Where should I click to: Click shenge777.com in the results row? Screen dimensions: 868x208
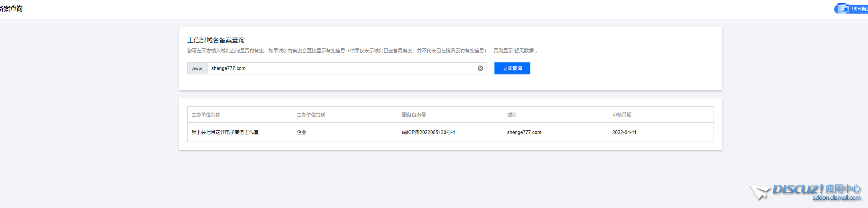pyautogui.click(x=524, y=132)
